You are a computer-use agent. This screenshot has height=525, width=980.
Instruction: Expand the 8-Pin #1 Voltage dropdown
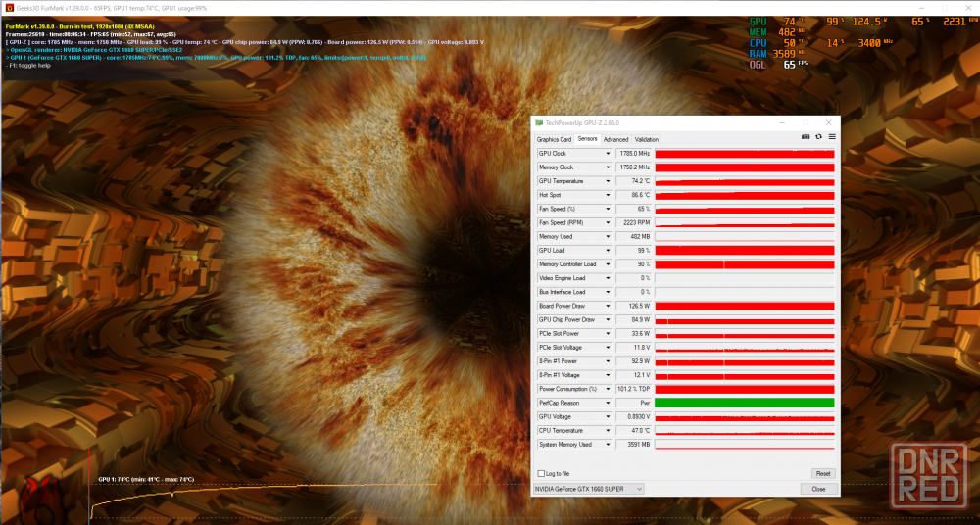(607, 375)
